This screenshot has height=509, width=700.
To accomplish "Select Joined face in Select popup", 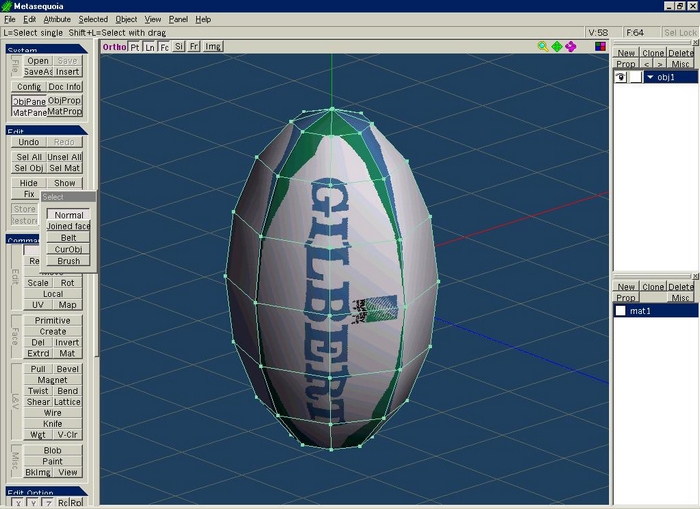I will 68,226.
